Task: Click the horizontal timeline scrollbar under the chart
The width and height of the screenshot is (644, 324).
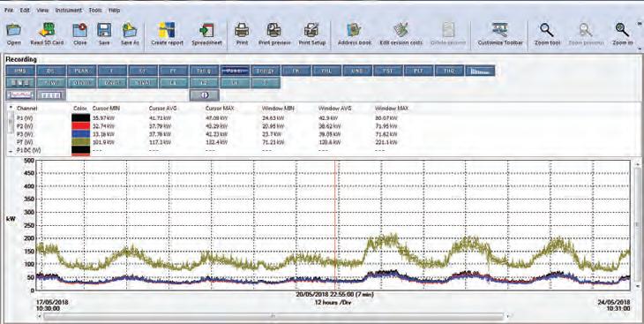Action: [273, 316]
